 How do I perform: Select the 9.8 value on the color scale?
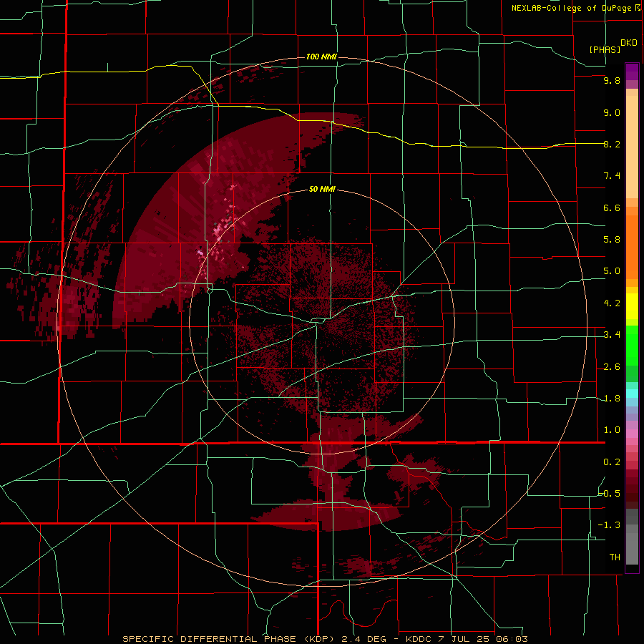(x=612, y=81)
